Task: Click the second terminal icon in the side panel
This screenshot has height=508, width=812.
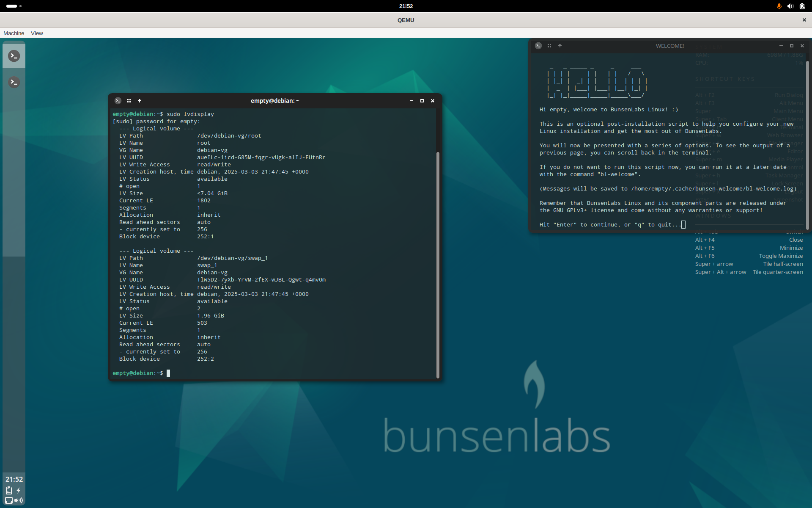Action: [x=14, y=82]
